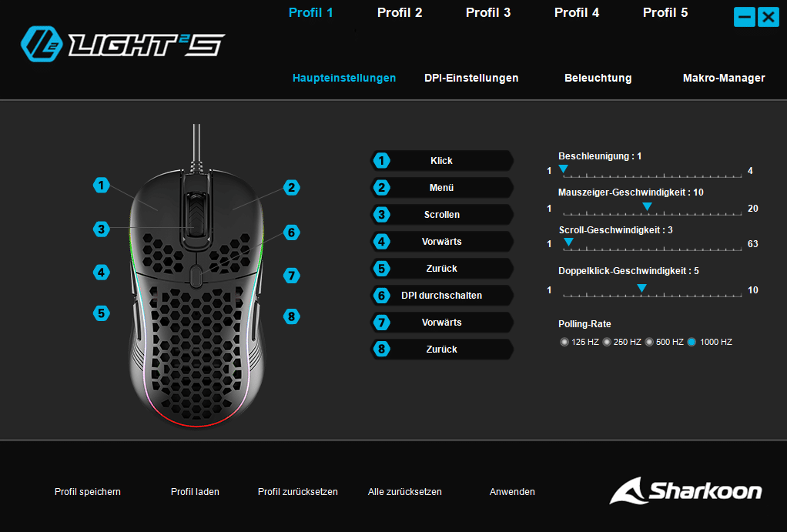Choose the 250 HZ polling rate option
The height and width of the screenshot is (532, 787).
[x=607, y=342]
